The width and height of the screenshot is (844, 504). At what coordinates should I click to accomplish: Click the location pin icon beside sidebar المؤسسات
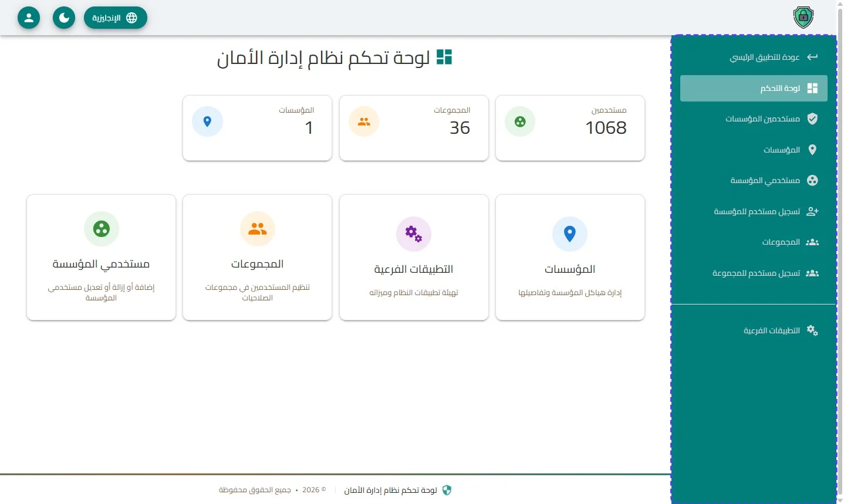812,150
